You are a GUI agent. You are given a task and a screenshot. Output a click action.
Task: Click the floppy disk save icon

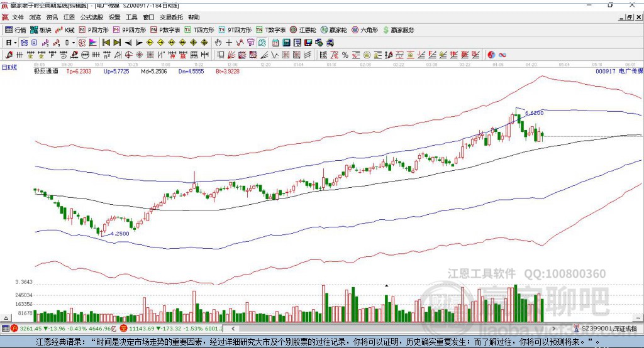(x=308, y=43)
